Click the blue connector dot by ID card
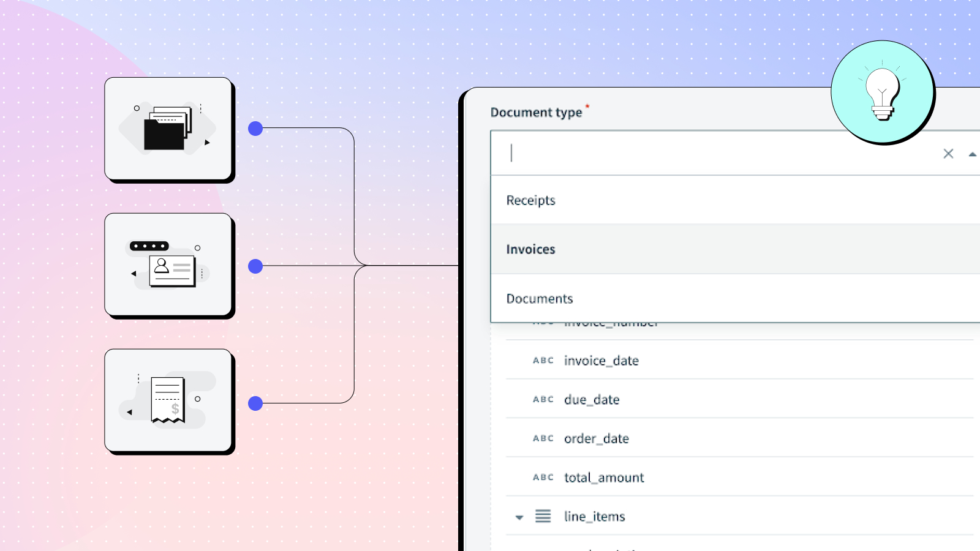Screen dimensions: 980x551 click(x=255, y=266)
